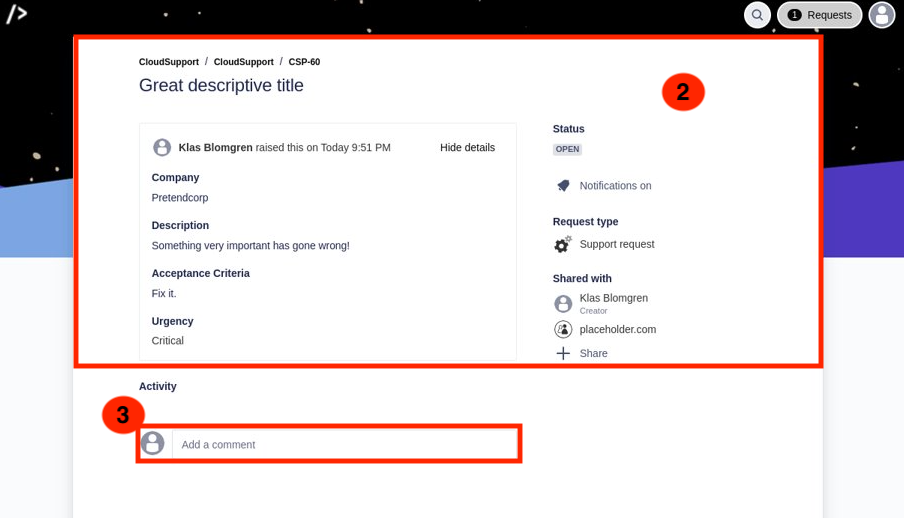Click the reporter avatar beside 'raised this on'

point(162,148)
